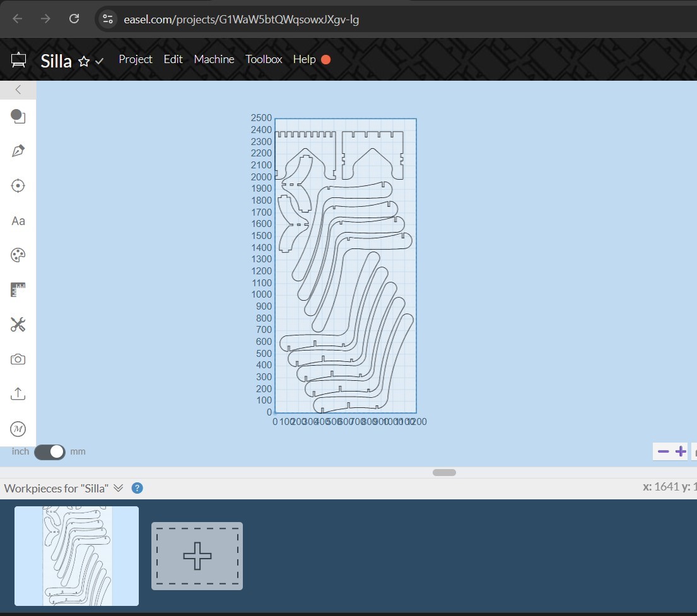Zoom in with the plus button
The width and height of the screenshot is (697, 616).
point(680,451)
